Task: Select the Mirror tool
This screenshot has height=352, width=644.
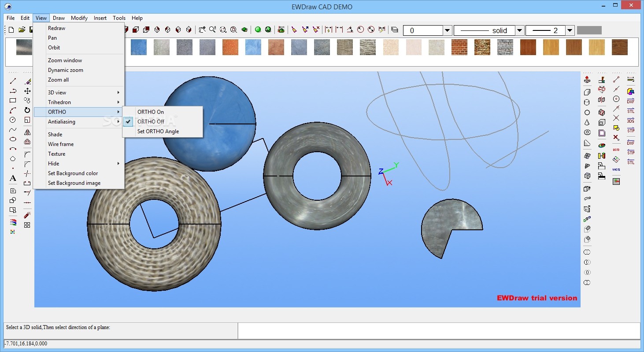Action: click(x=27, y=132)
